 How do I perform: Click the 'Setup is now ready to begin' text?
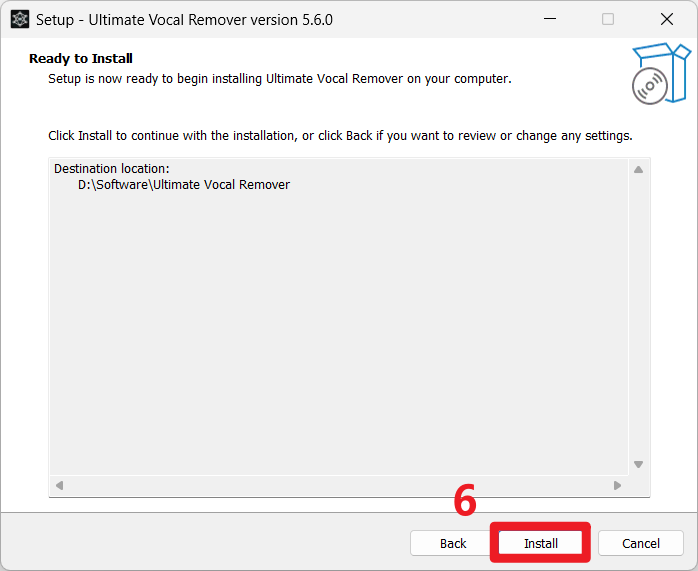280,79
